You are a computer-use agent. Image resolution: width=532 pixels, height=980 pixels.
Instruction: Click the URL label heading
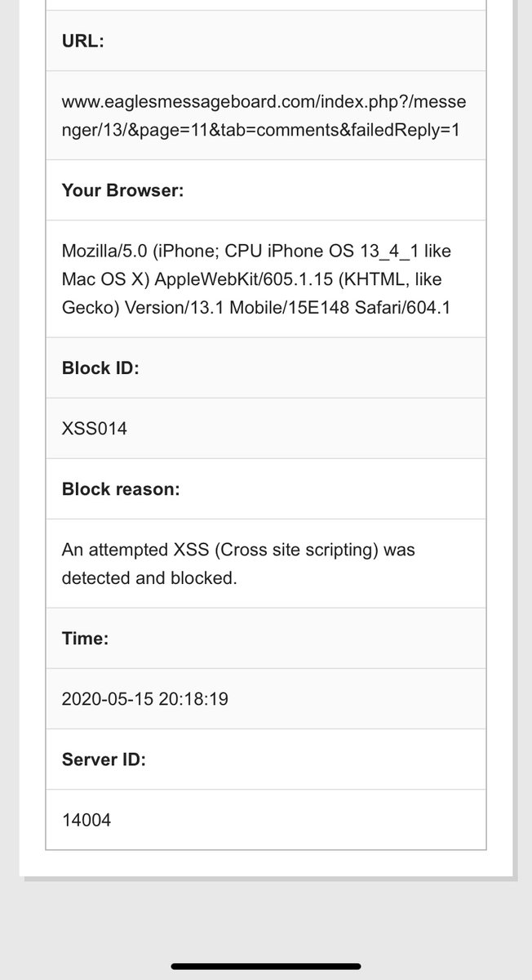(x=83, y=41)
